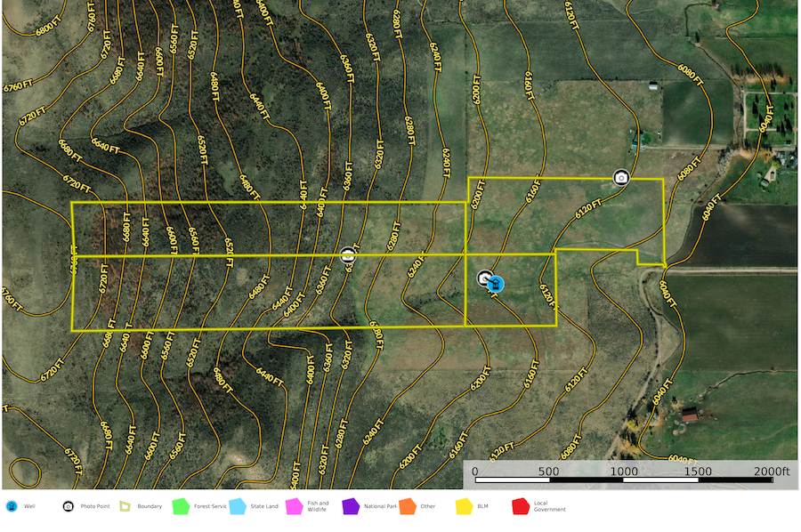The width and height of the screenshot is (801, 532).
Task: Select the red Local Government swatch
Action: point(521,506)
